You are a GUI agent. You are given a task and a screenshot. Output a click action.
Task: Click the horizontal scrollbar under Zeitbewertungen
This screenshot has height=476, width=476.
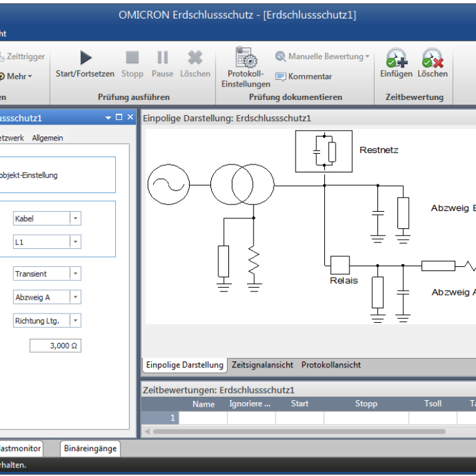coord(299,431)
